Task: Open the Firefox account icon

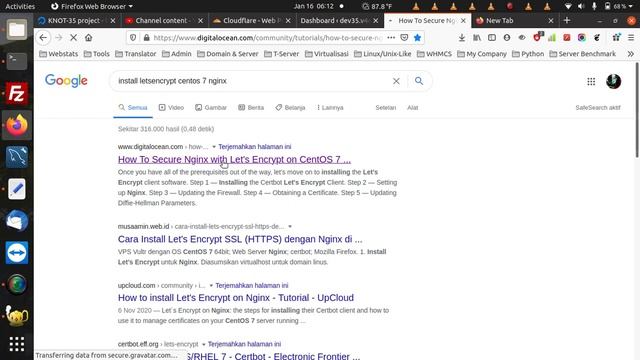Action: (507, 38)
